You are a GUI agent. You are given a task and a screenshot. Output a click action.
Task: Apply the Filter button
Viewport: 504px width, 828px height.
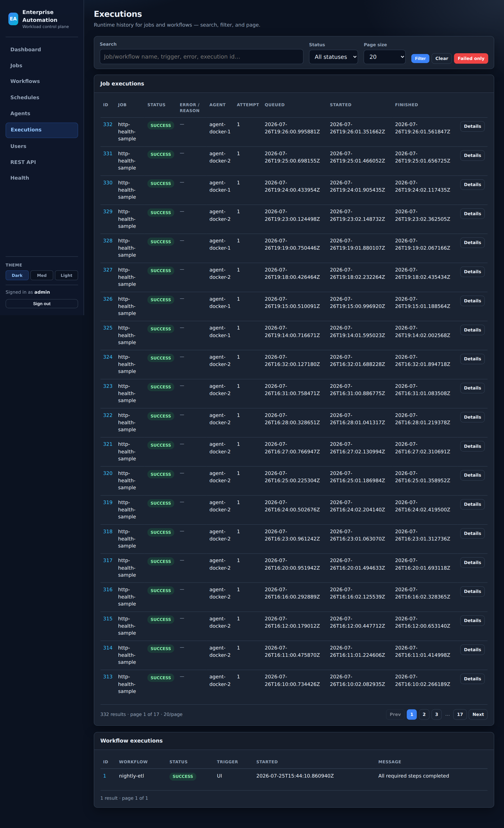pos(420,59)
